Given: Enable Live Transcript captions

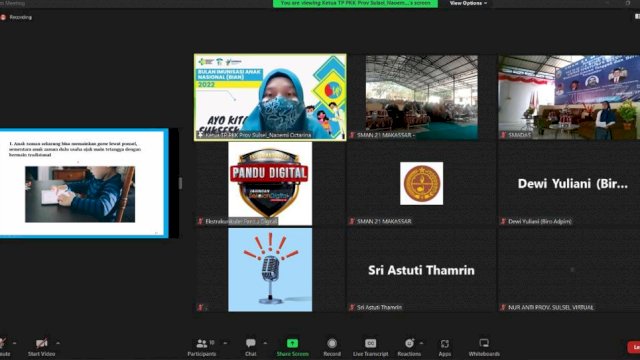Looking at the screenshot, I should (370, 347).
